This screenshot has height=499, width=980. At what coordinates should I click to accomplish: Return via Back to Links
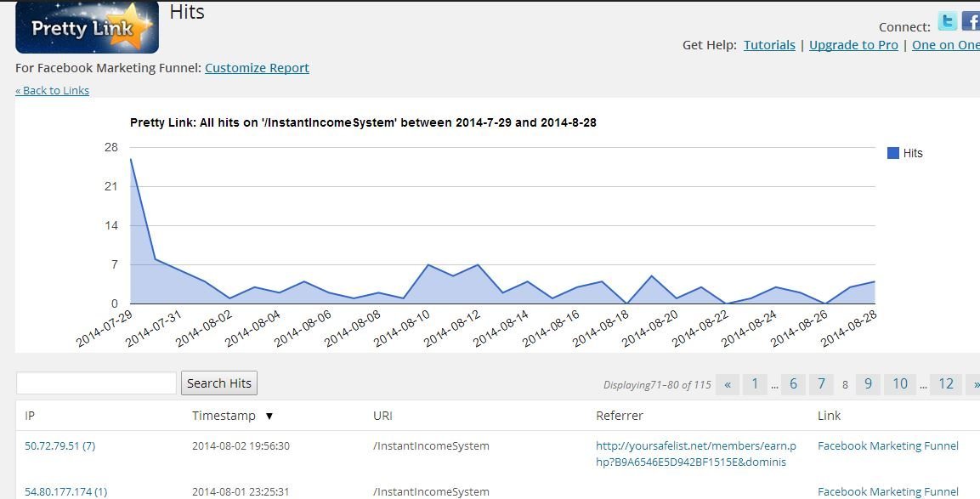52,91
